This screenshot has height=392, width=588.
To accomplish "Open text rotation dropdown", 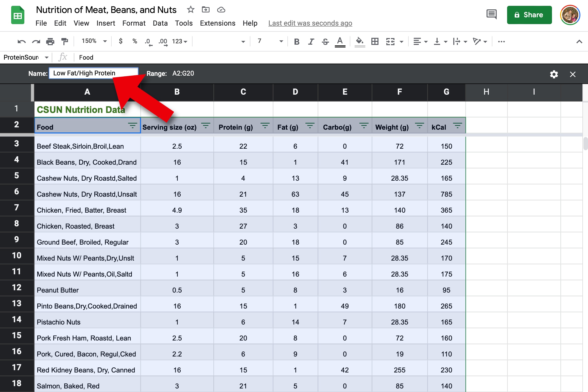I will [x=480, y=41].
